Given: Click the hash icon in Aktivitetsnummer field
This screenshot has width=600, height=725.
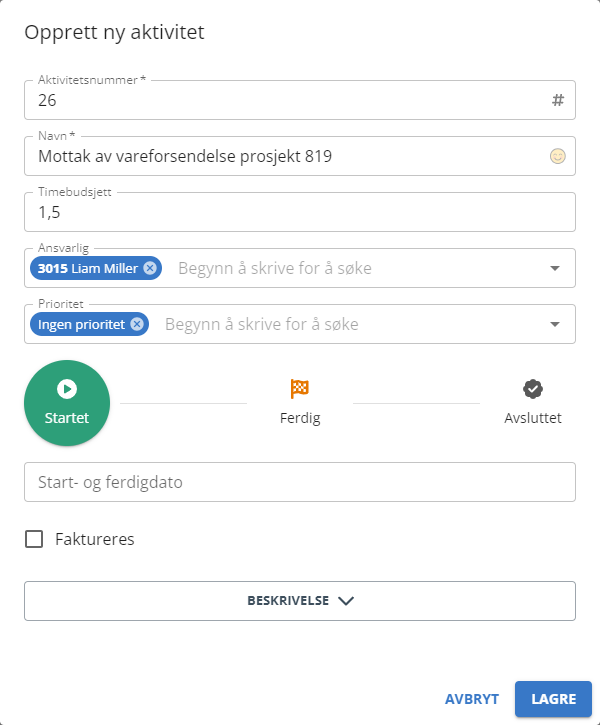Looking at the screenshot, I should (558, 100).
